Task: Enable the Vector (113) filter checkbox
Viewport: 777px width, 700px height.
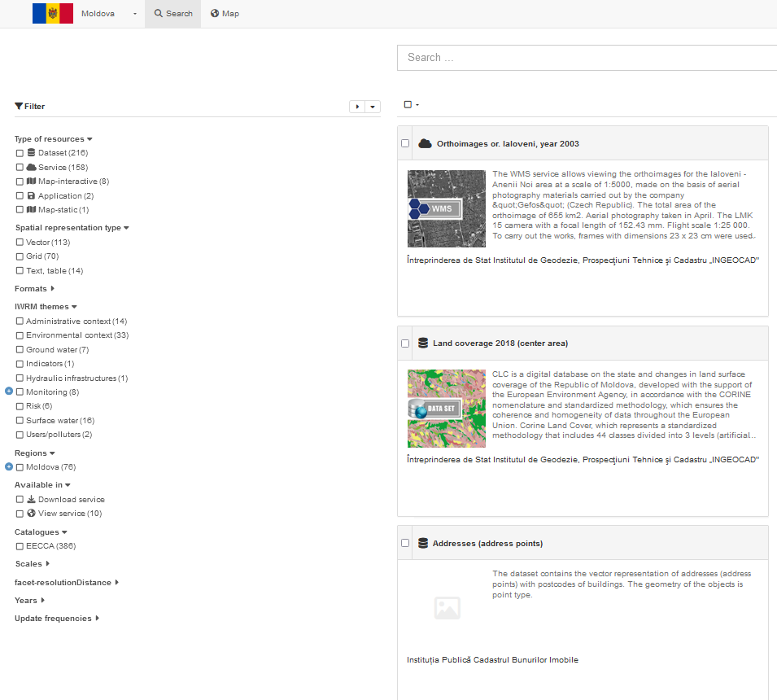Action: (x=20, y=243)
